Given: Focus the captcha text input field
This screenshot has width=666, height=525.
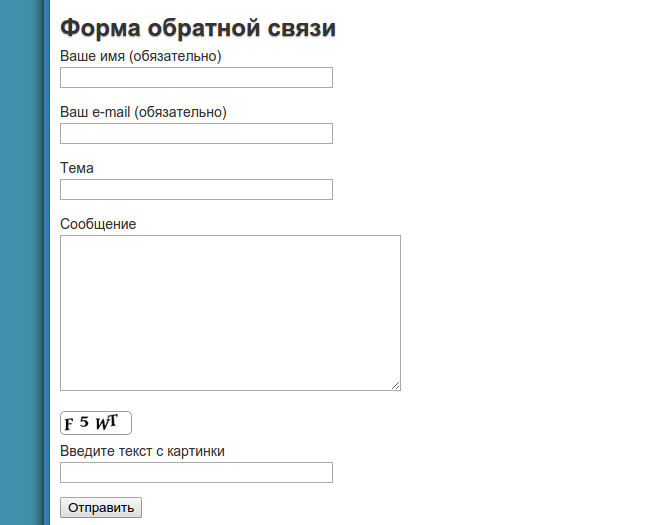Looking at the screenshot, I should (x=196, y=473).
